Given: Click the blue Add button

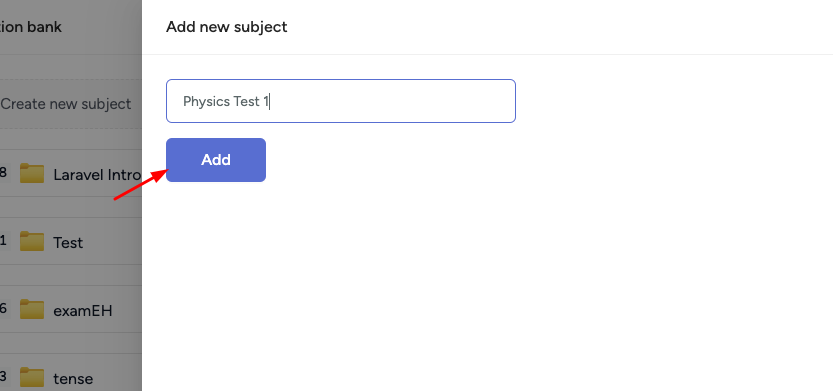Looking at the screenshot, I should pos(216,160).
